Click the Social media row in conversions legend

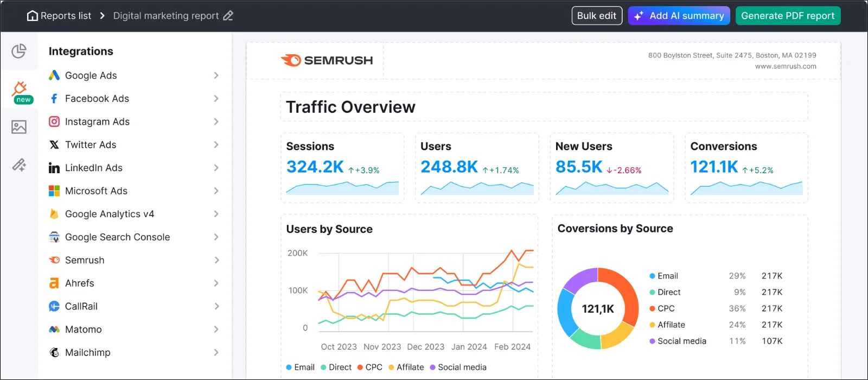pos(716,341)
